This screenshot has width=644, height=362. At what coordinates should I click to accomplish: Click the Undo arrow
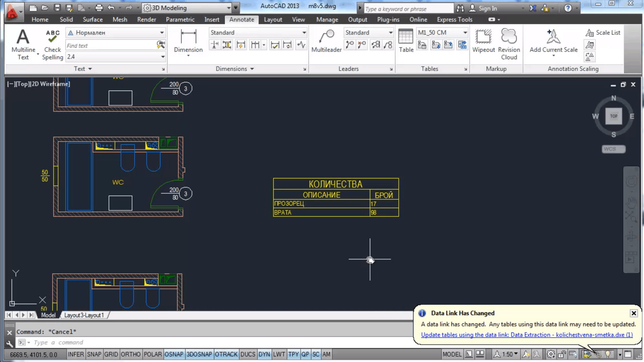click(x=111, y=8)
